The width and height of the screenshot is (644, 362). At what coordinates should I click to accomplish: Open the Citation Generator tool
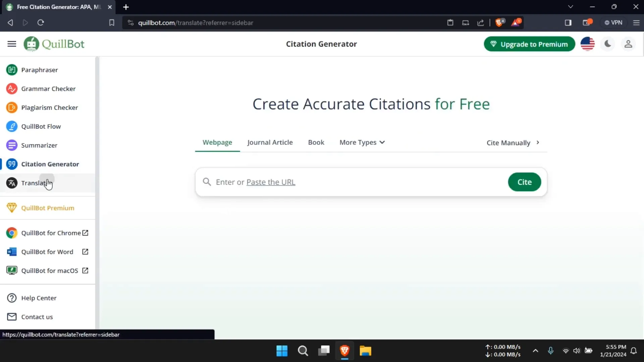(x=50, y=164)
